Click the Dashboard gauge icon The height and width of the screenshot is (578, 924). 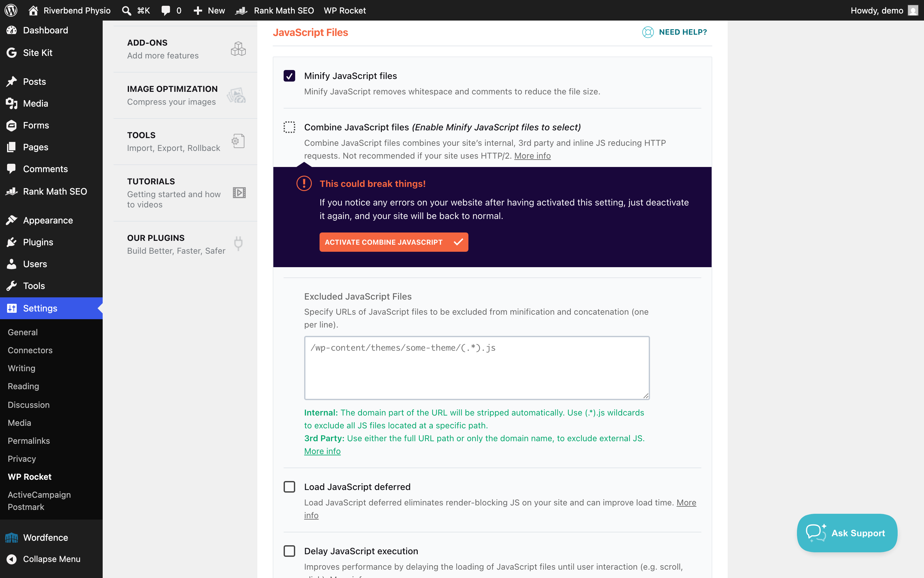click(x=12, y=30)
